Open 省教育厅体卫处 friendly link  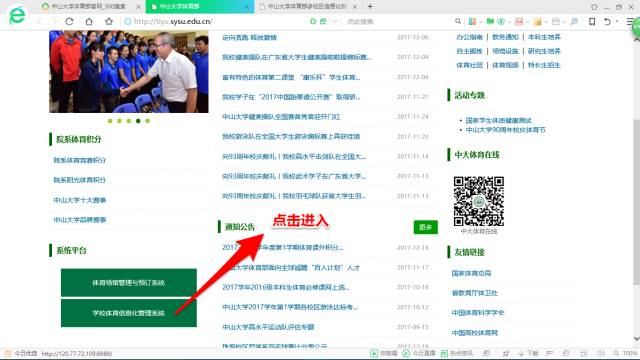tap(474, 293)
